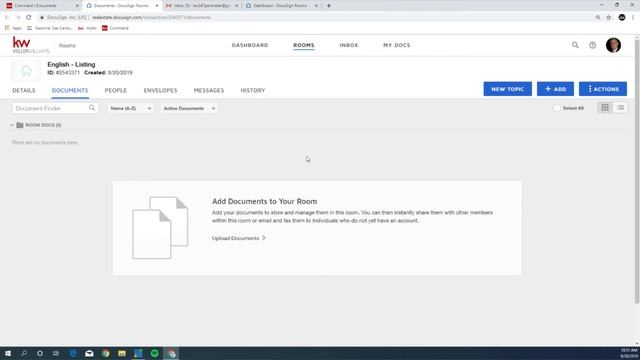Click the blue Add button
This screenshot has height=360, width=640.
555,89
